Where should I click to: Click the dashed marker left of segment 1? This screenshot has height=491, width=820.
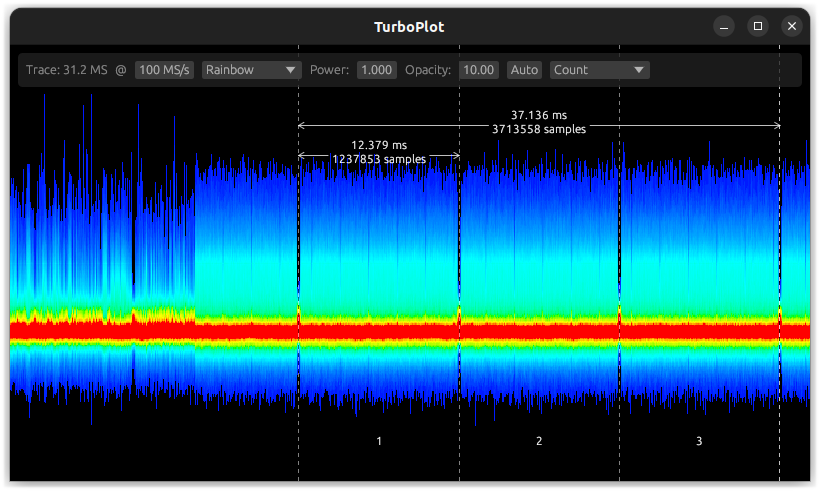pyautogui.click(x=299, y=420)
